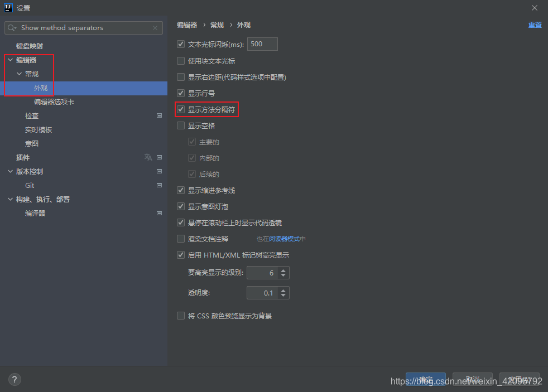
Task: Click the magnifier icon in the search box
Action: 11,27
